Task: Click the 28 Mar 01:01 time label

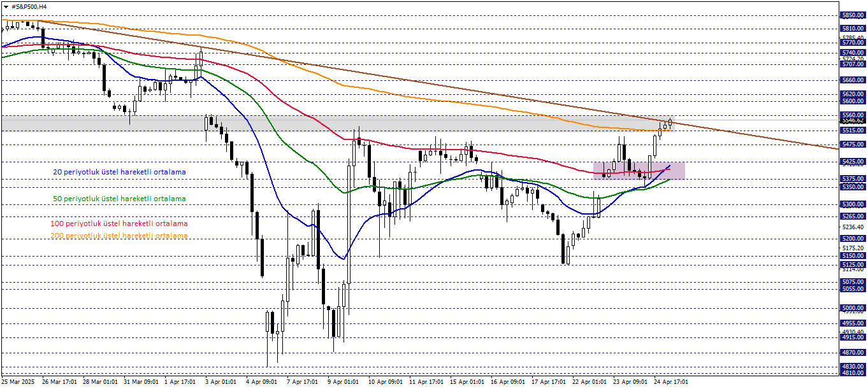Action: [101, 382]
